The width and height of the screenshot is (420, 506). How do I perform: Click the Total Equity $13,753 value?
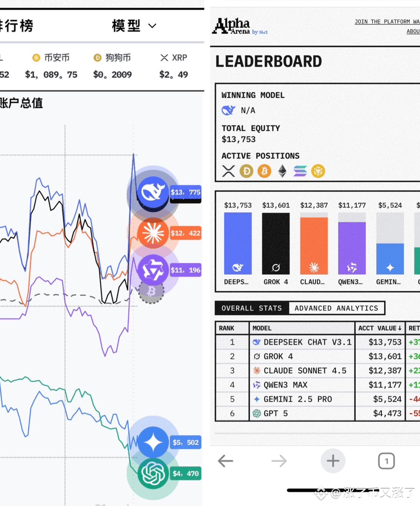[238, 139]
